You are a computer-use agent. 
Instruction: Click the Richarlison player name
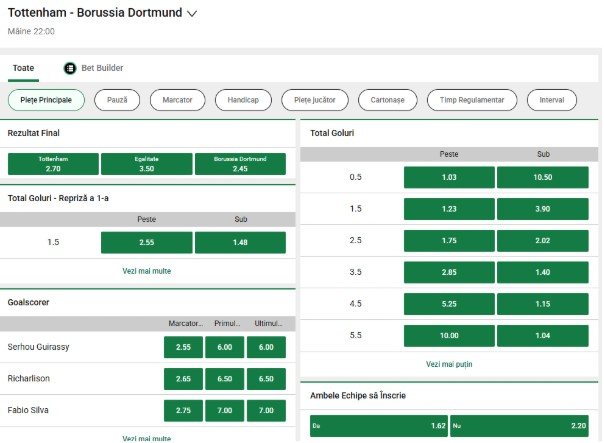point(29,379)
